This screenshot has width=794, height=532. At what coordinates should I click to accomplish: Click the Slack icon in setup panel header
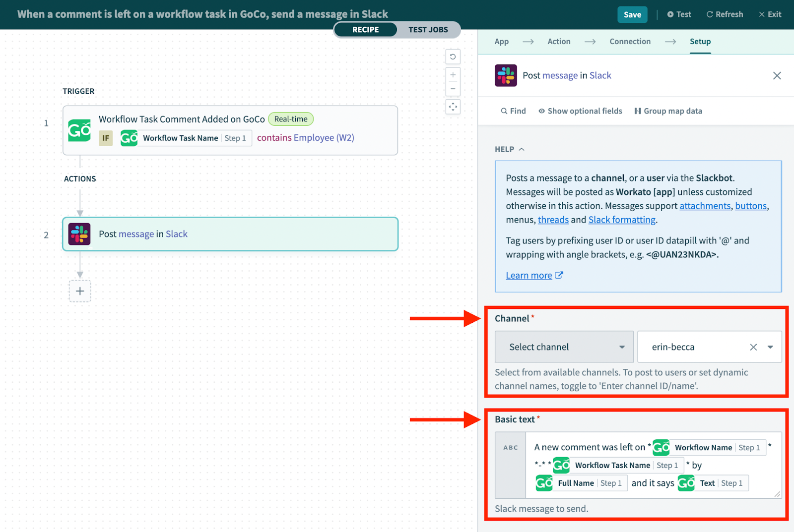pos(506,75)
